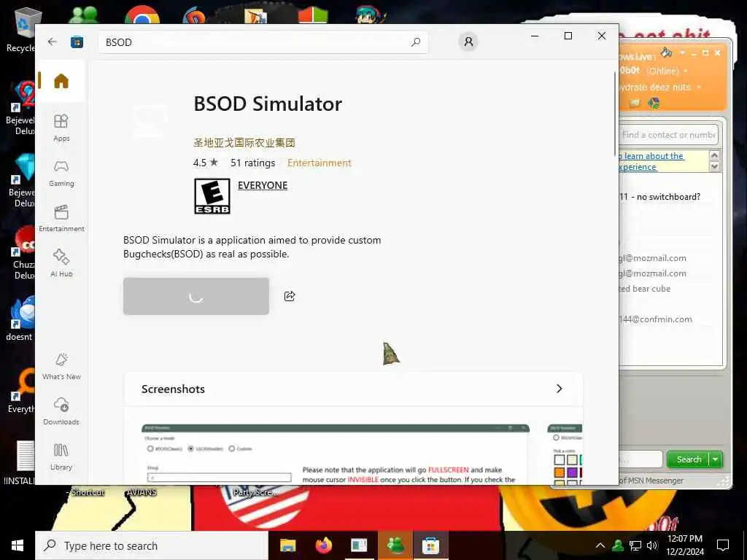This screenshot has width=747, height=560.
Task: Click the Microsoft Store logo icon
Action: (x=77, y=42)
